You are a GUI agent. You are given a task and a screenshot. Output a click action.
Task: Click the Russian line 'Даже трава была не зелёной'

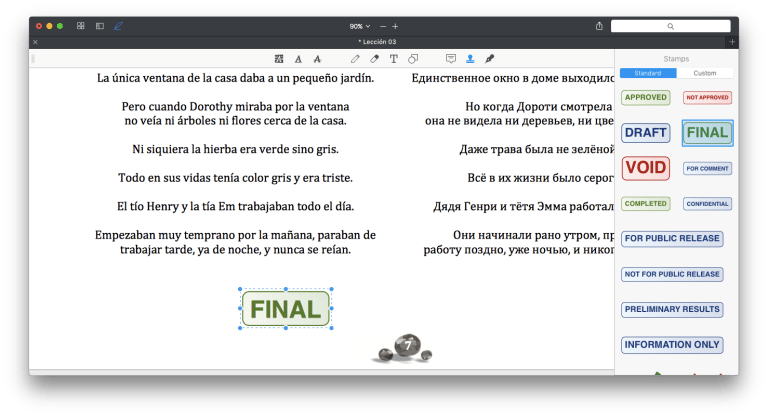point(536,149)
